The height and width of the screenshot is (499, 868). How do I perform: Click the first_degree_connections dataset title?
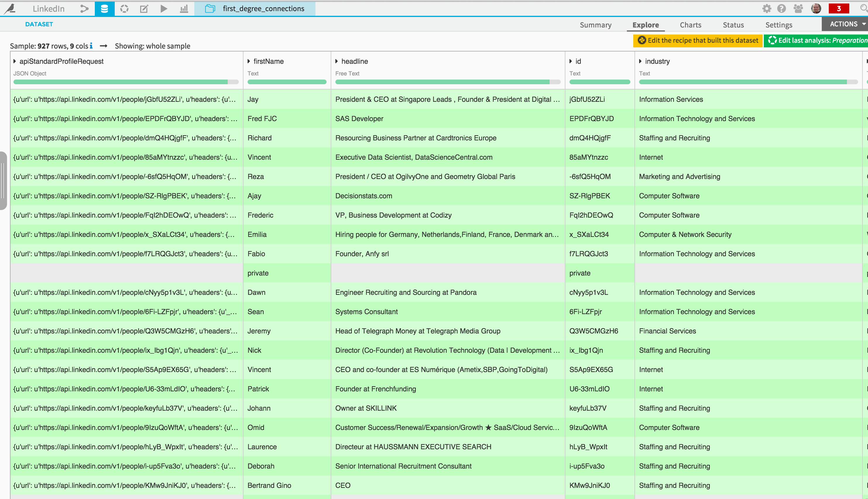(264, 8)
